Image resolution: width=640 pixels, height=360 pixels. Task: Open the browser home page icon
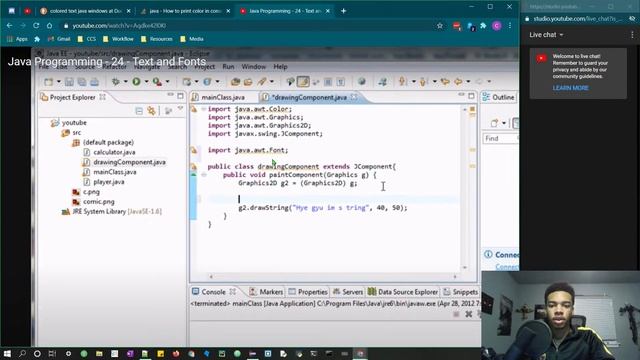(x=49, y=25)
